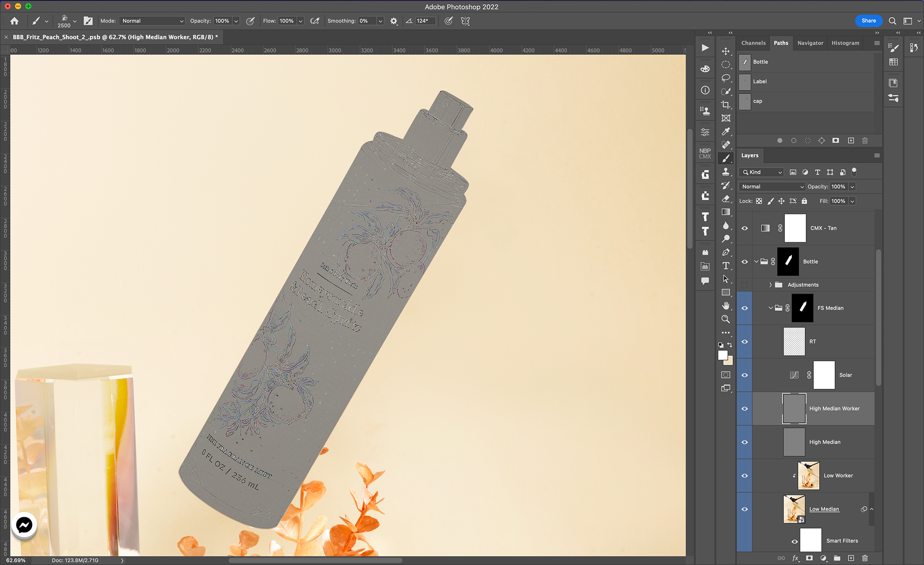This screenshot has width=924, height=565.
Task: Open the Navigator tab
Action: pyautogui.click(x=810, y=43)
